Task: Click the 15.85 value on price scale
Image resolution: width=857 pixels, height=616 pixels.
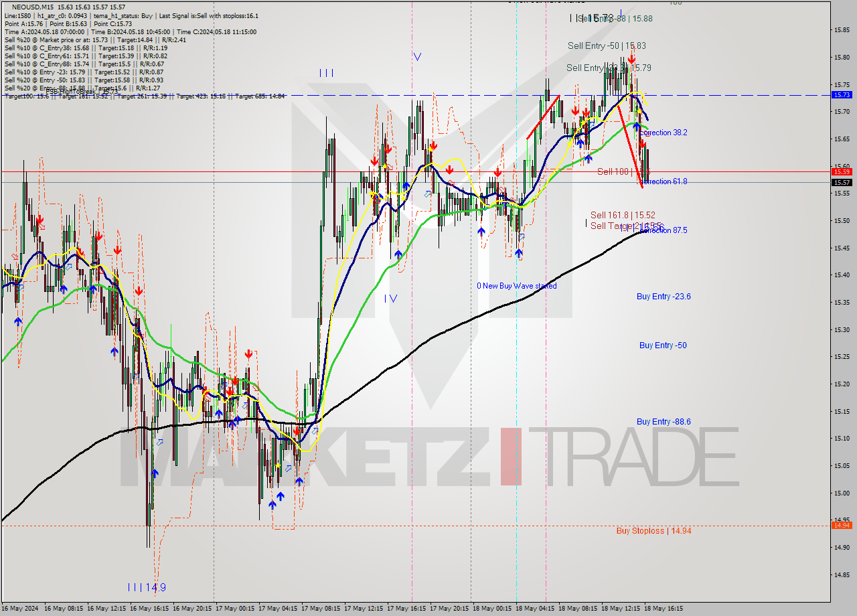Action: 841,29
